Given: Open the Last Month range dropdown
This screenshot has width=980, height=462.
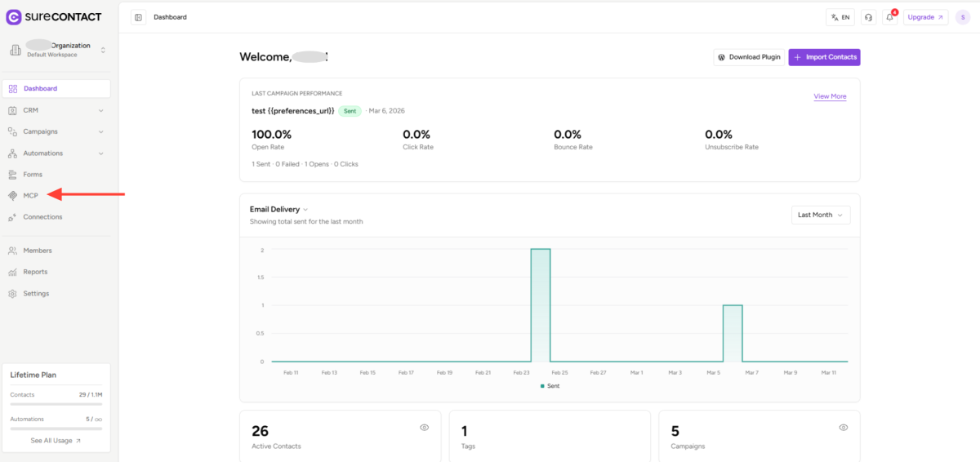Looking at the screenshot, I should 821,215.
